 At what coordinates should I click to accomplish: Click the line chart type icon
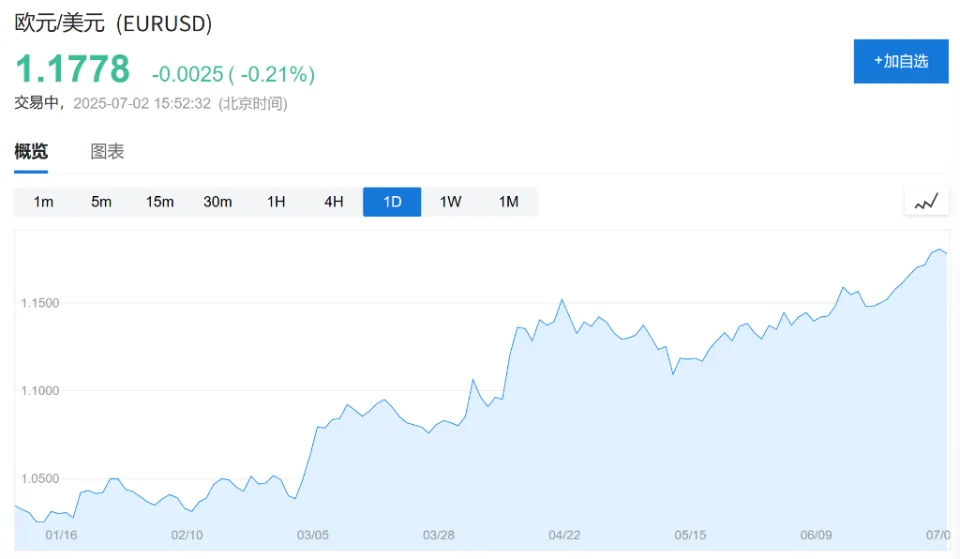[926, 202]
